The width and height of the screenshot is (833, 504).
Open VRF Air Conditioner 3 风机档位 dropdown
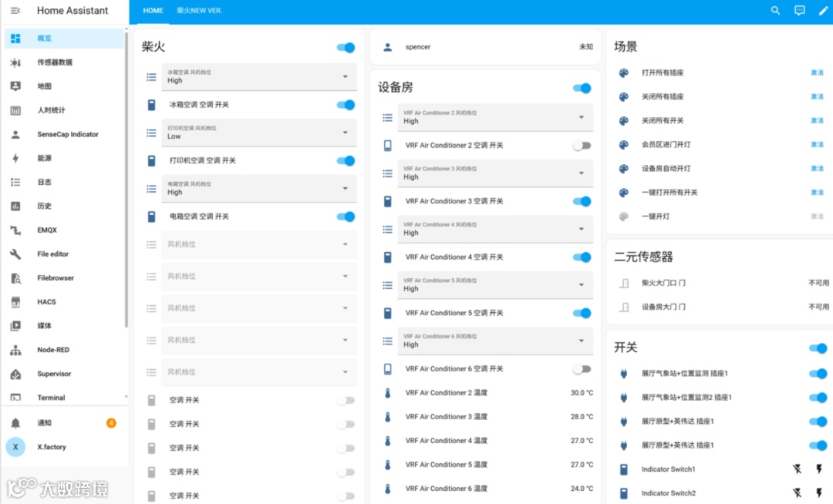495,173
